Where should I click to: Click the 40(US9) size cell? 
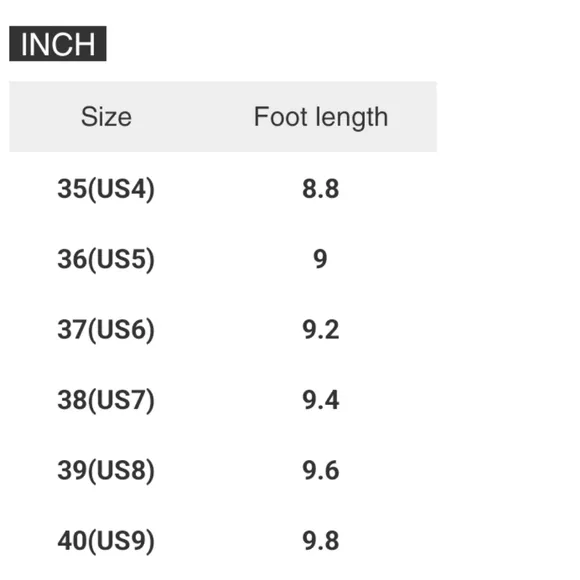click(106, 541)
